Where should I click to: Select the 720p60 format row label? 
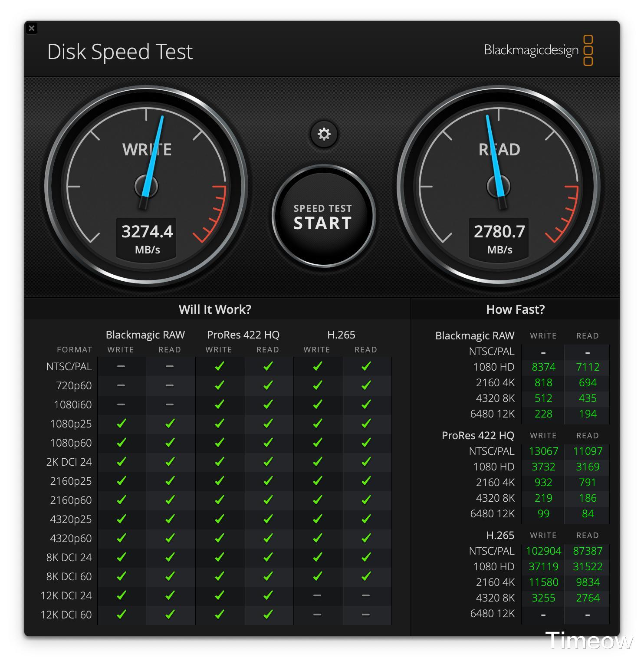pos(74,386)
